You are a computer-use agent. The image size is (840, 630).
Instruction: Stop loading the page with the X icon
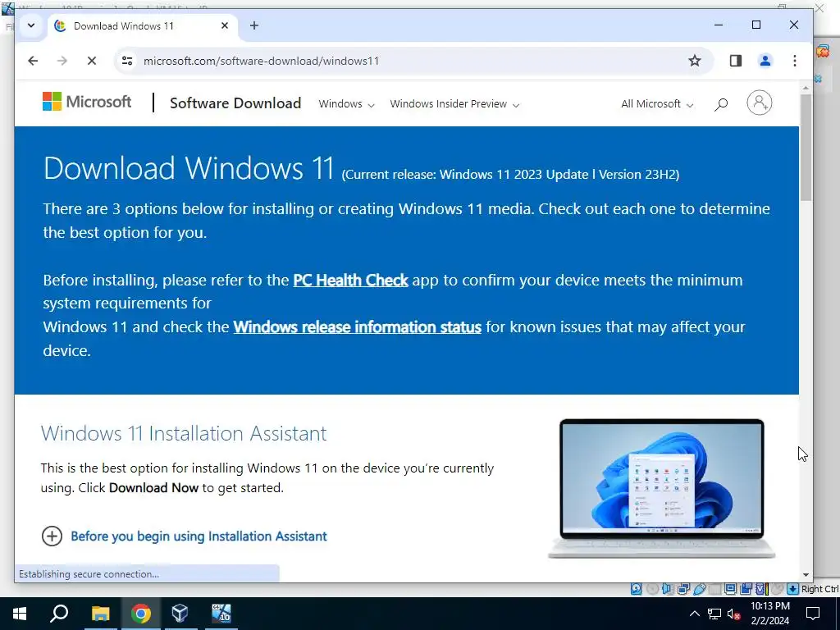click(92, 61)
